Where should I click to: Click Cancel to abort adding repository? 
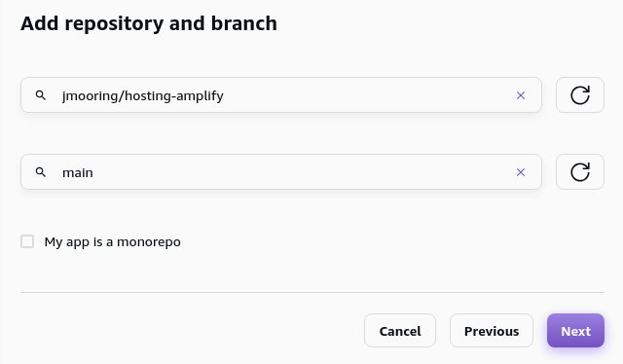coord(400,331)
